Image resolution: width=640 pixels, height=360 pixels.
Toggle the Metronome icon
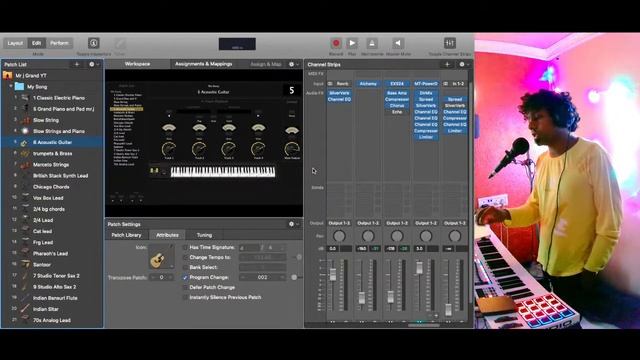(371, 43)
